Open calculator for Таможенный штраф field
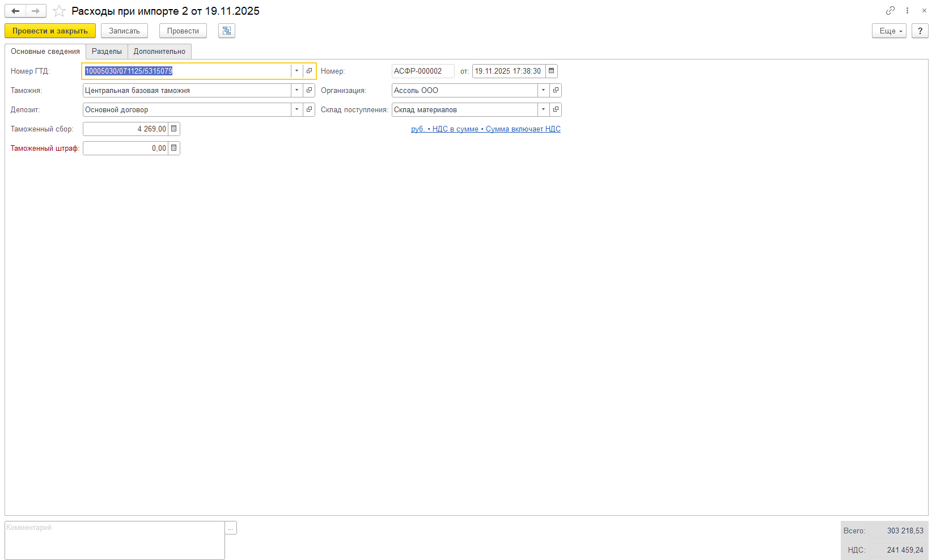Screen dimensions: 936x560 [x=174, y=148]
